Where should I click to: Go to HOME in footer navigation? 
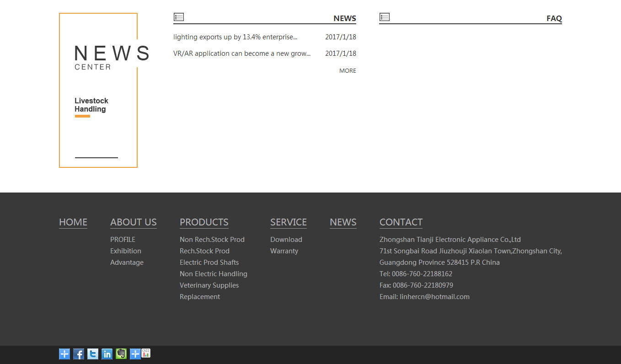(x=73, y=222)
